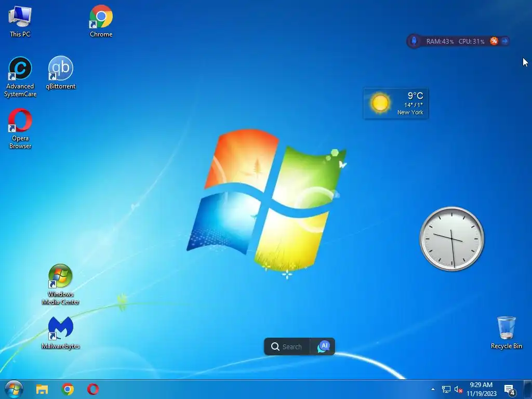Open the This PC desktop icon
This screenshot has width=532, height=399.
coord(20,21)
